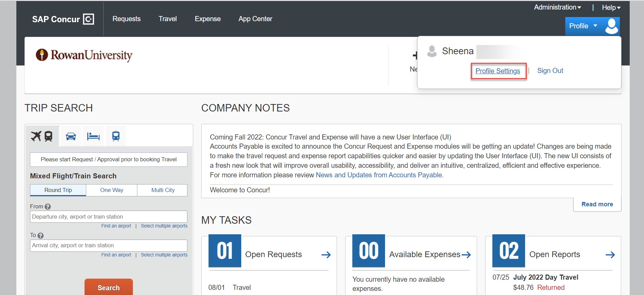Click the Sheena user avatar icon
The height and width of the screenshot is (295, 644).
pyautogui.click(x=432, y=51)
